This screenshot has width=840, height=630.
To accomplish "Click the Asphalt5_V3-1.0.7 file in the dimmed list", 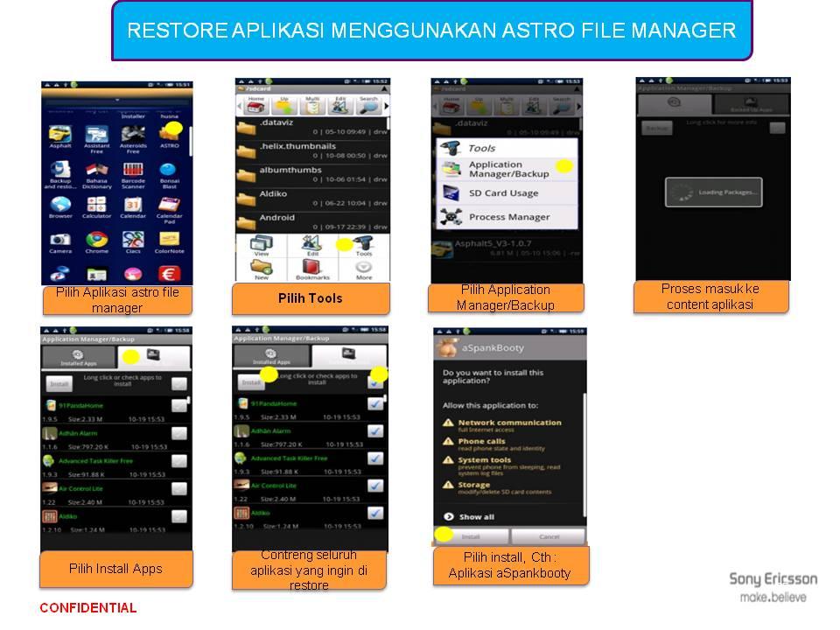I will point(507,248).
